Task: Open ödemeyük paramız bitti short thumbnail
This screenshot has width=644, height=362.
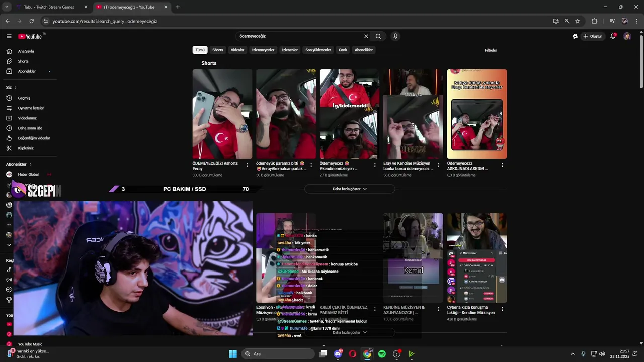Action: point(286,114)
